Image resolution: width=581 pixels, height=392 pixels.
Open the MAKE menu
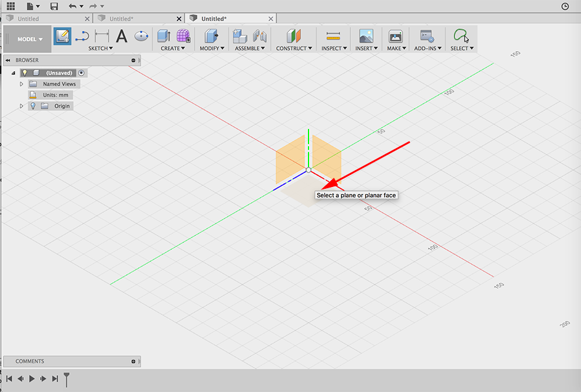(x=396, y=48)
